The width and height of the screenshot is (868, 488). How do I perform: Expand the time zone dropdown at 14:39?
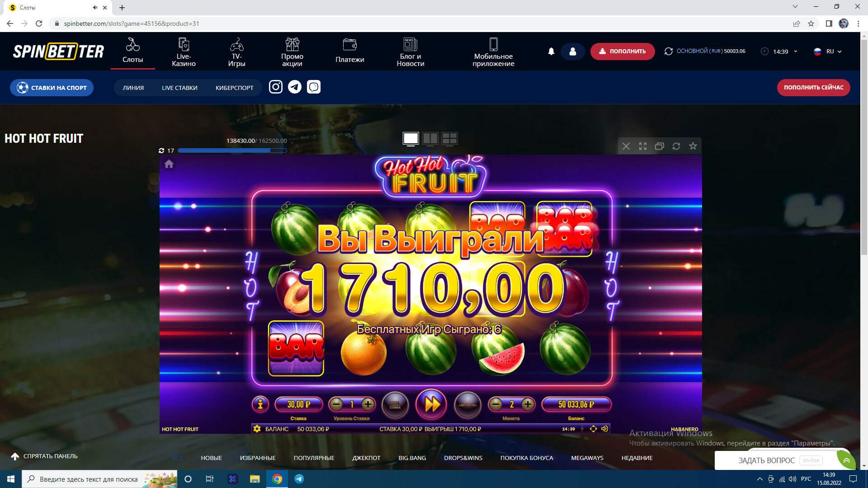coord(779,52)
